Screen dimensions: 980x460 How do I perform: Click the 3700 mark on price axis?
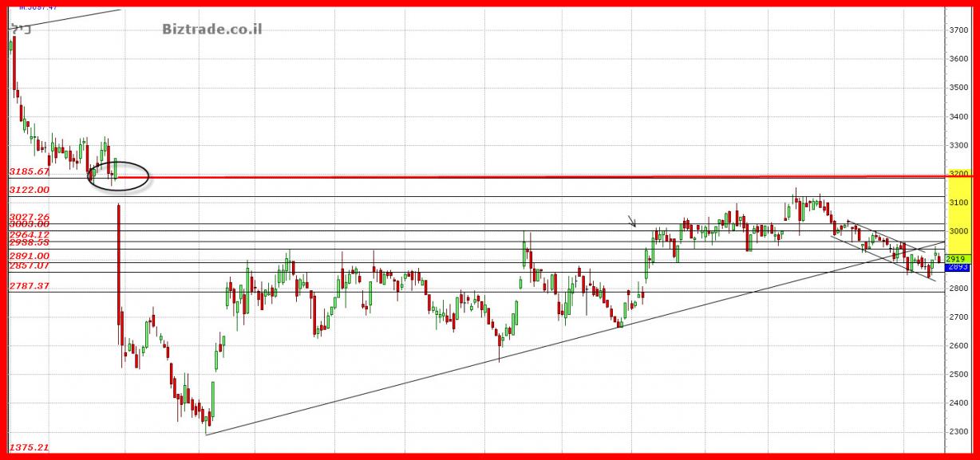click(x=959, y=30)
